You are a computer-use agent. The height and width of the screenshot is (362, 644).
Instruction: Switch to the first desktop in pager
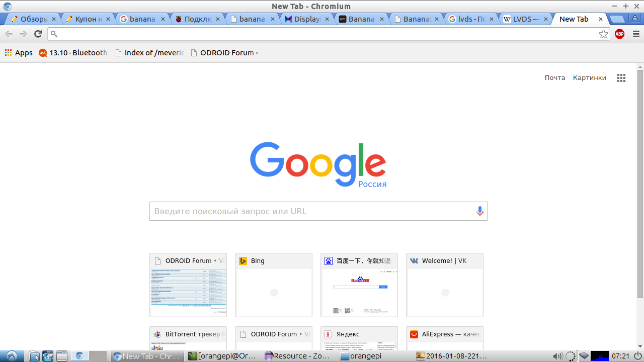[x=79, y=356]
